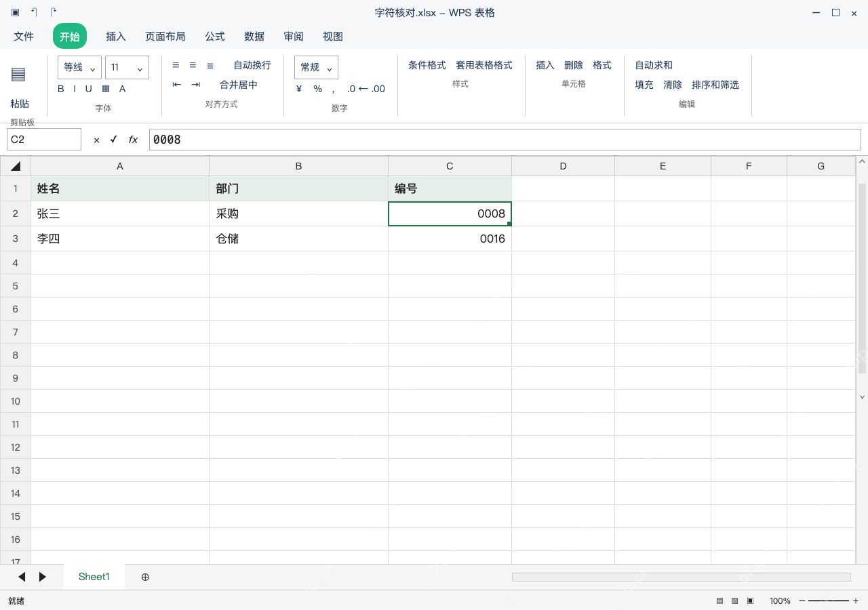
Task: Toggle italic formatting with I icon
Action: pos(75,89)
